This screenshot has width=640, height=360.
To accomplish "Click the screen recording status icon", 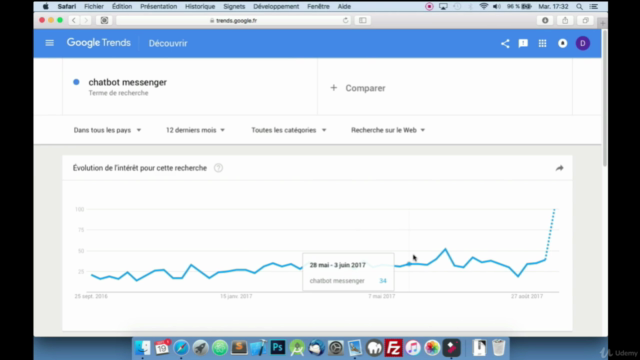I will click(429, 7).
